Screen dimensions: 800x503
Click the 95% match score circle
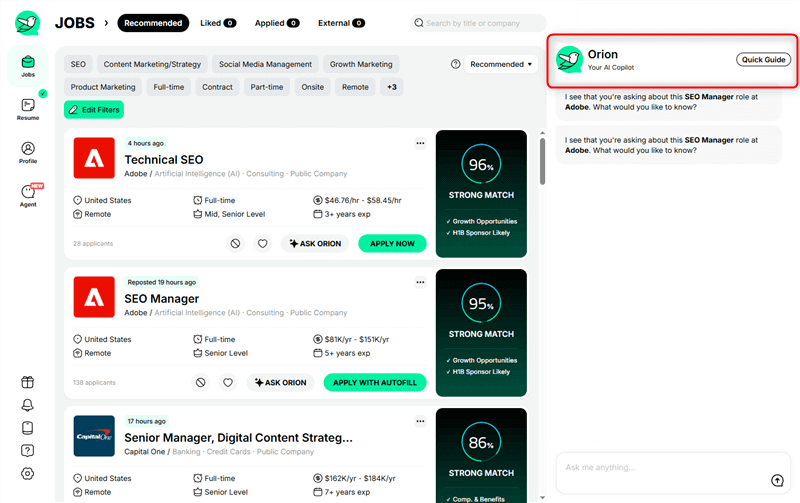pyautogui.click(x=481, y=303)
